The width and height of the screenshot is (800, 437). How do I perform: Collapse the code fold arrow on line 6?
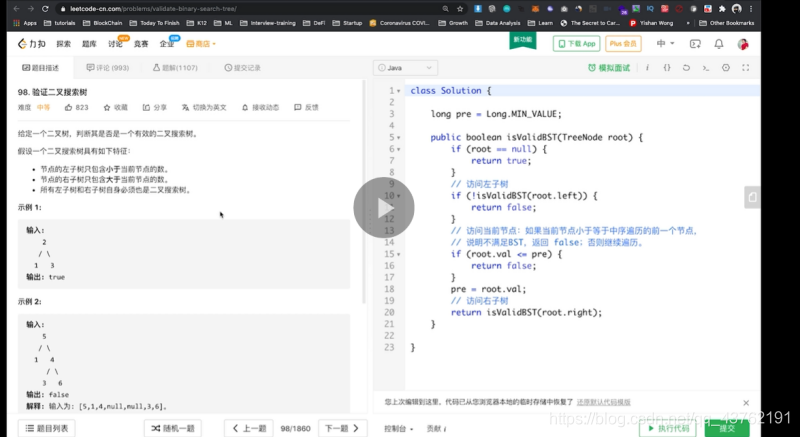point(398,149)
